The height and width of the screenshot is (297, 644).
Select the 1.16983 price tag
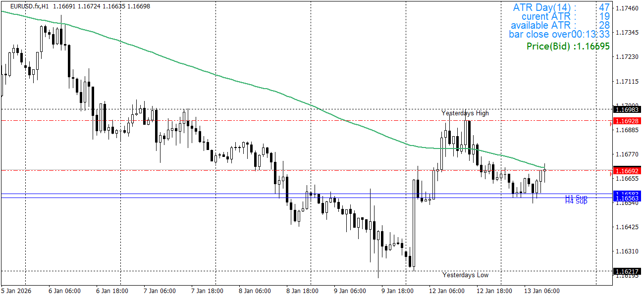tap(627, 109)
